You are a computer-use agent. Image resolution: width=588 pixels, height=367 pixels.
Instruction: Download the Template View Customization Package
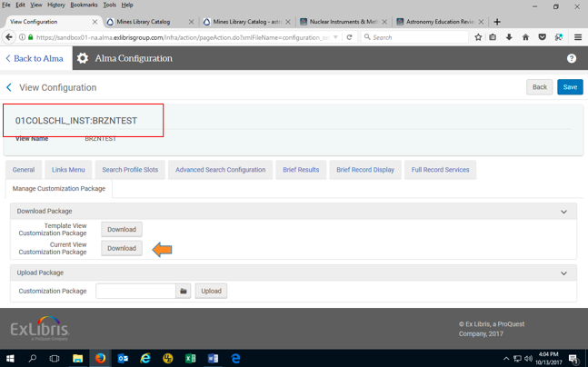coord(122,230)
